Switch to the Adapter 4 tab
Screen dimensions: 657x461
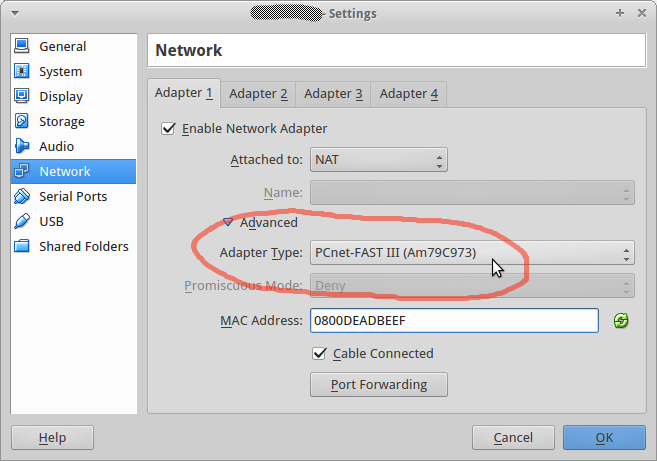point(409,94)
